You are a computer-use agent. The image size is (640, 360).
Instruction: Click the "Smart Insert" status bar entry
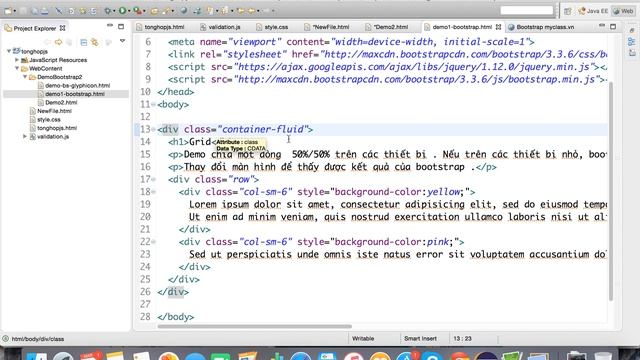tap(420, 339)
